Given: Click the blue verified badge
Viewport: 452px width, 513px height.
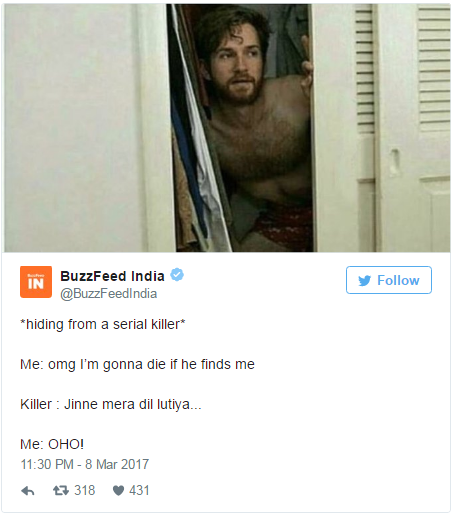Looking at the screenshot, I should (177, 275).
